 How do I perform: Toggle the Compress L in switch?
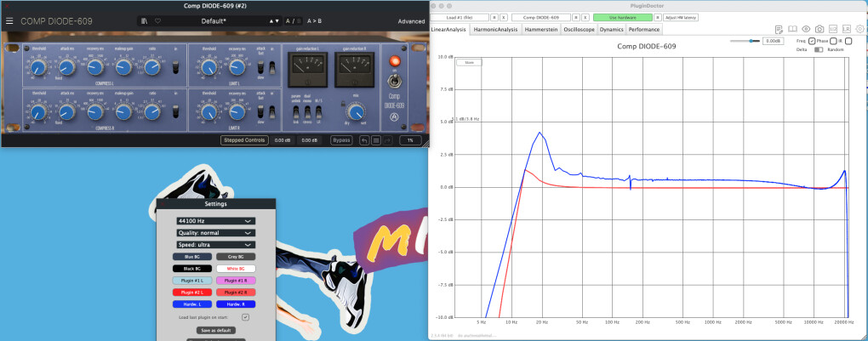pos(175,68)
